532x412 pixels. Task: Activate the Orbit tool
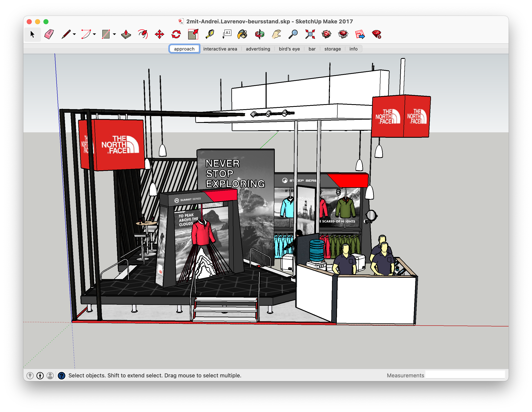[260, 34]
